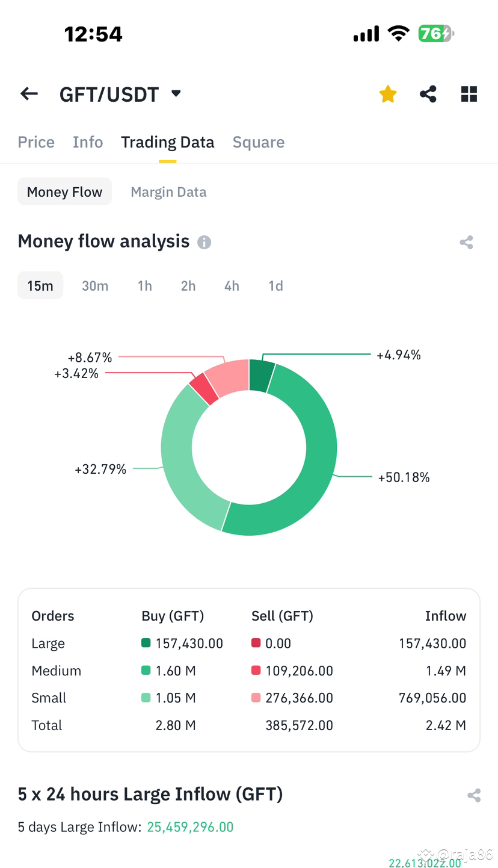This screenshot has height=868, width=498.
Task: Select the 30m interval option
Action: [94, 285]
